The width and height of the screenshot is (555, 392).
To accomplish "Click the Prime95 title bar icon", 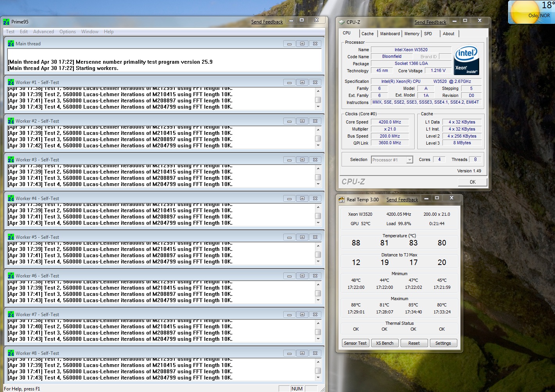I will (6, 22).
